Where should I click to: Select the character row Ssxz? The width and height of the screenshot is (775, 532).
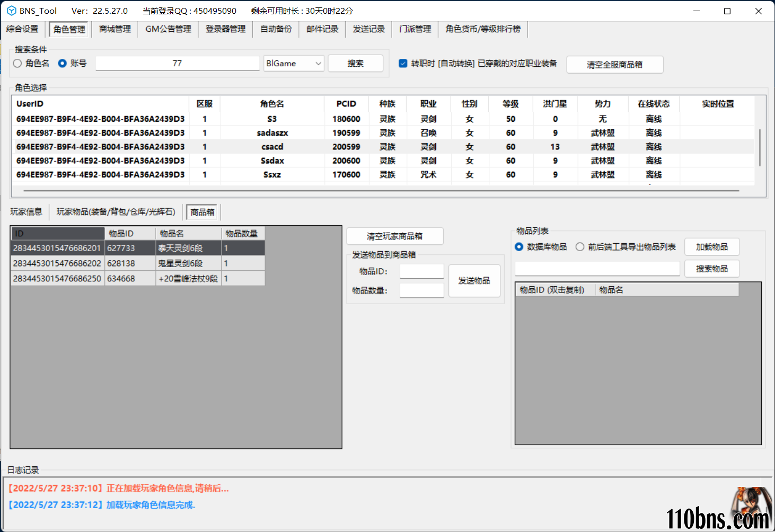click(x=383, y=174)
